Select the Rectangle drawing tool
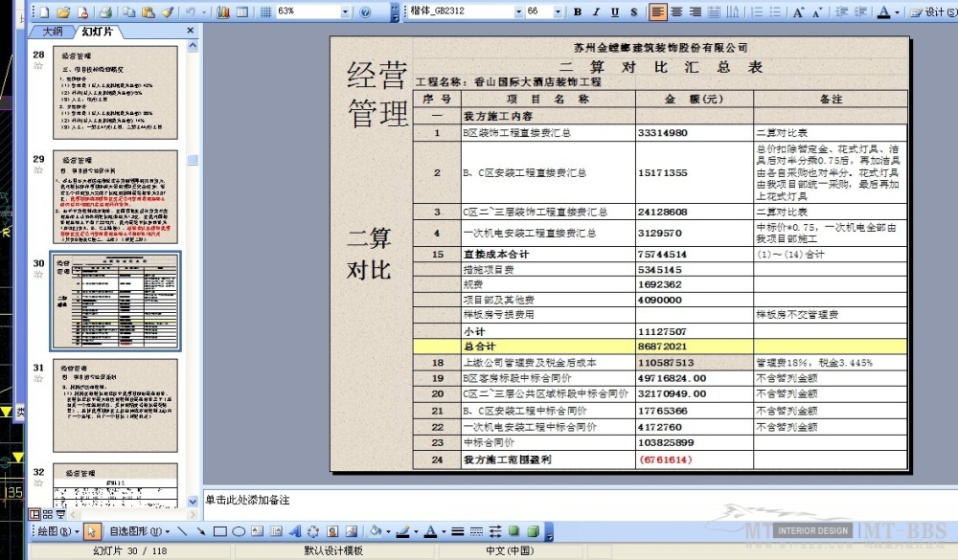Image resolution: width=958 pixels, height=560 pixels. tap(219, 531)
